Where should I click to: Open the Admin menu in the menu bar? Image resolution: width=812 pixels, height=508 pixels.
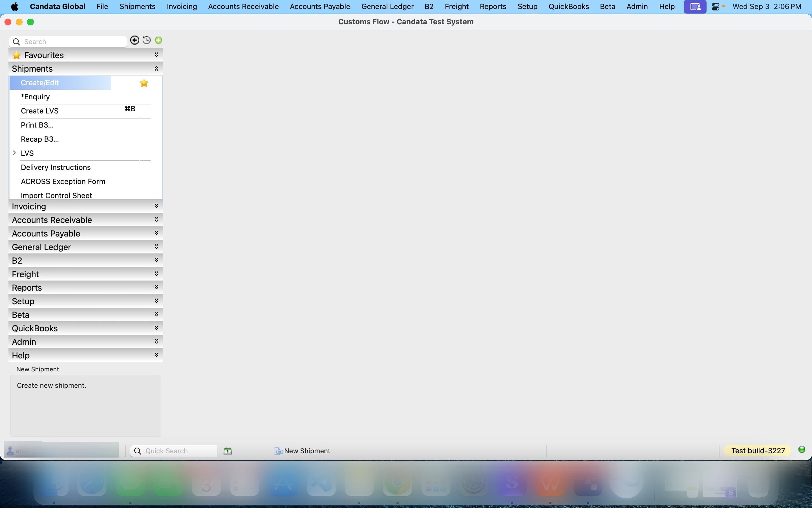[x=637, y=7]
